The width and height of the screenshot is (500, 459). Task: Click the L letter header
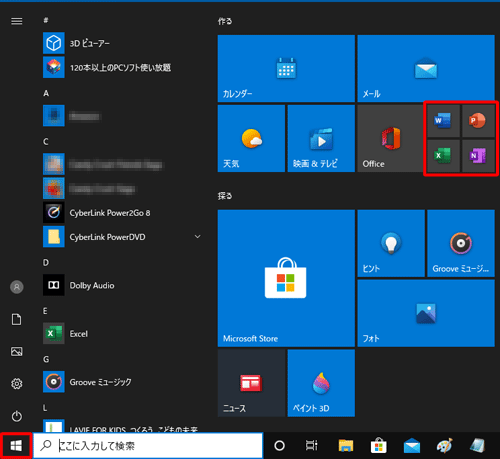[x=45, y=408]
